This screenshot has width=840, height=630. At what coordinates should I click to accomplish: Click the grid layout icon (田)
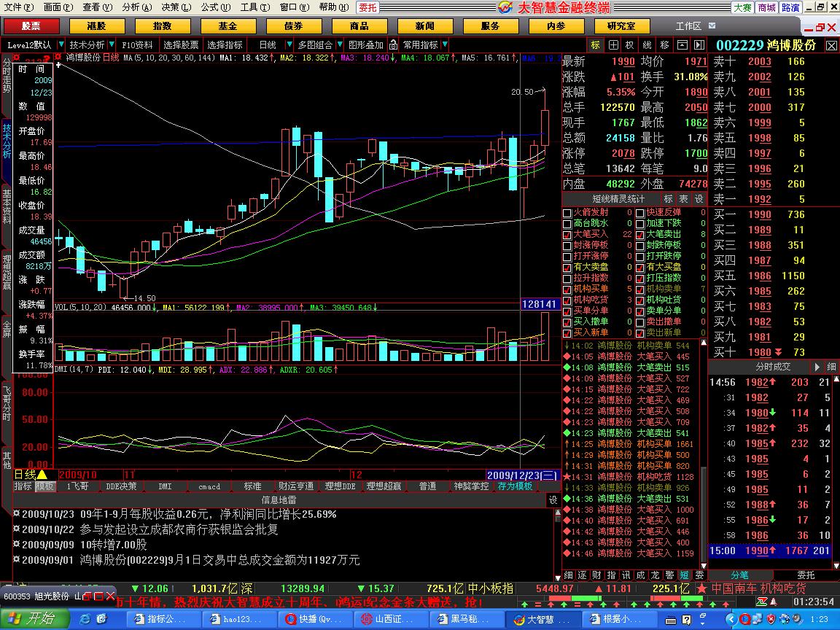click(613, 45)
